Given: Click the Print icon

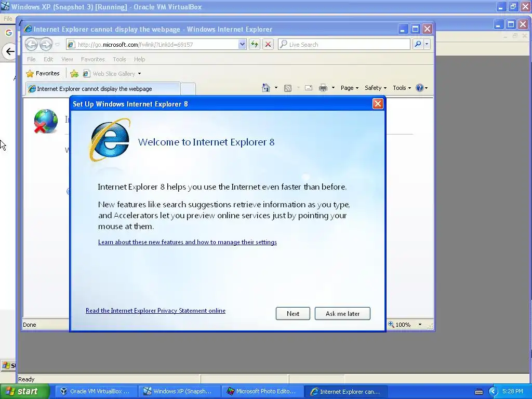Looking at the screenshot, I should coord(323,88).
